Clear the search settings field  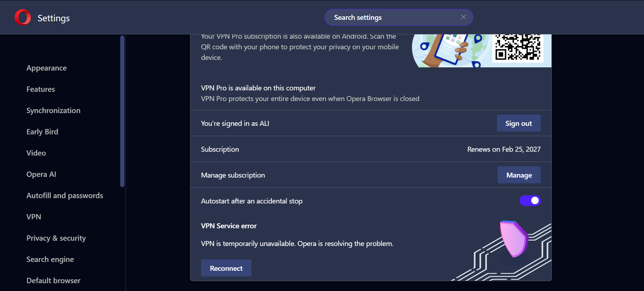tap(463, 17)
